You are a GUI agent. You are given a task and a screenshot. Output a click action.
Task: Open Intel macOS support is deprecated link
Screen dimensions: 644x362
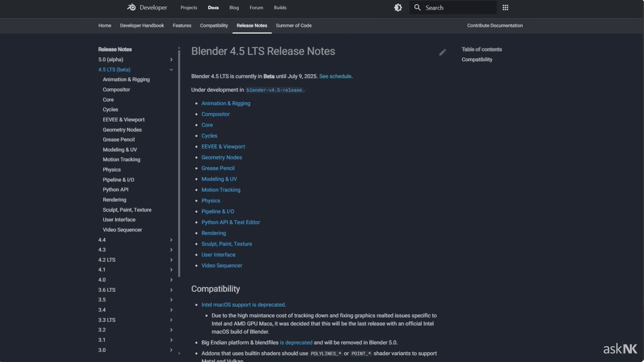[x=244, y=305]
